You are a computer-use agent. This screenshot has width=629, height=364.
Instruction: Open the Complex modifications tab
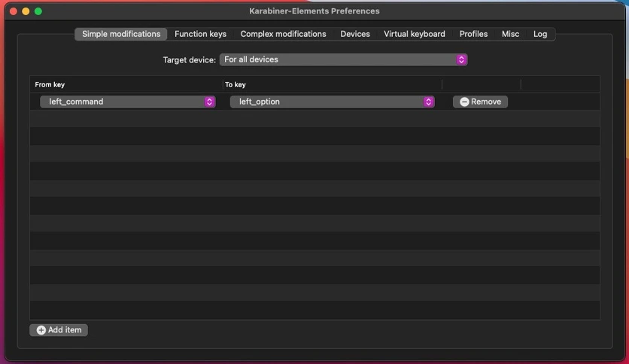pos(283,34)
